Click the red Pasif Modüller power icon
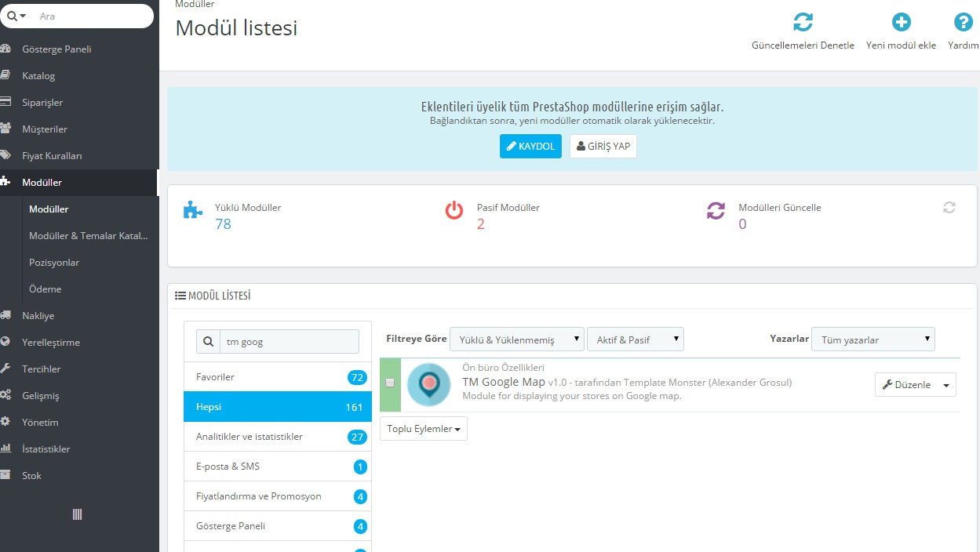980x552 pixels. coord(454,210)
